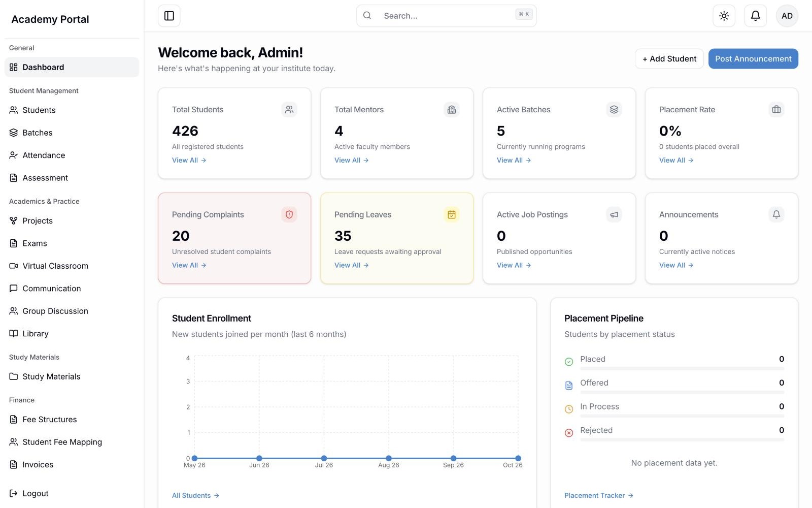
Task: Click the Placed progress bar
Action: pos(682,369)
